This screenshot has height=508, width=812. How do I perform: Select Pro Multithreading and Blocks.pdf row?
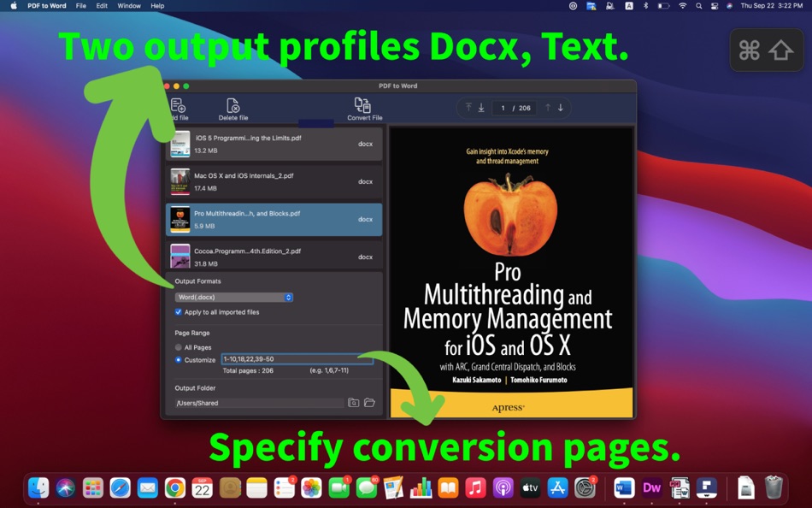(274, 219)
